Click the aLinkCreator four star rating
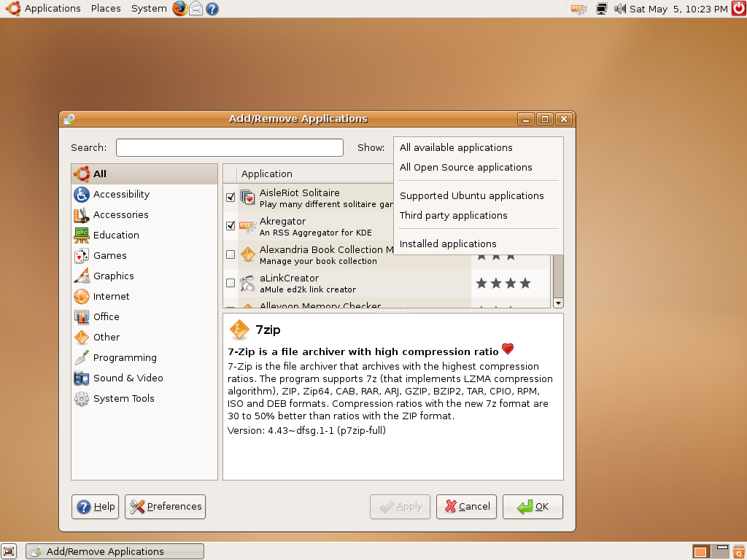Viewport: 747px width, 560px height. (x=503, y=284)
